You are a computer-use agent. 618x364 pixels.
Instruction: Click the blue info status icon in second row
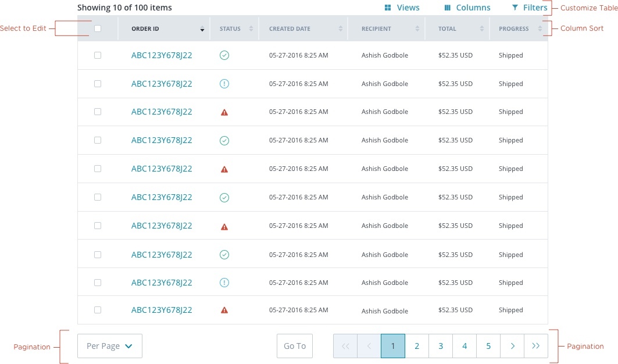(224, 84)
